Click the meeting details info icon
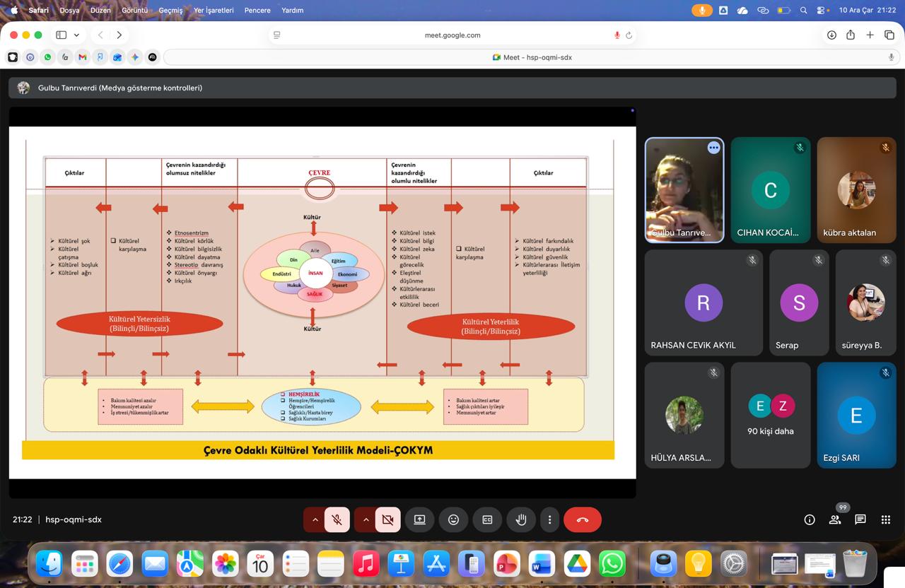Screen dimensions: 905x588 [810, 519]
